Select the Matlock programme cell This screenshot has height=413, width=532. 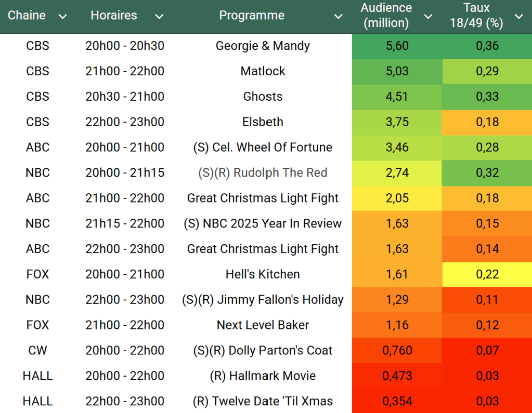[263, 71]
